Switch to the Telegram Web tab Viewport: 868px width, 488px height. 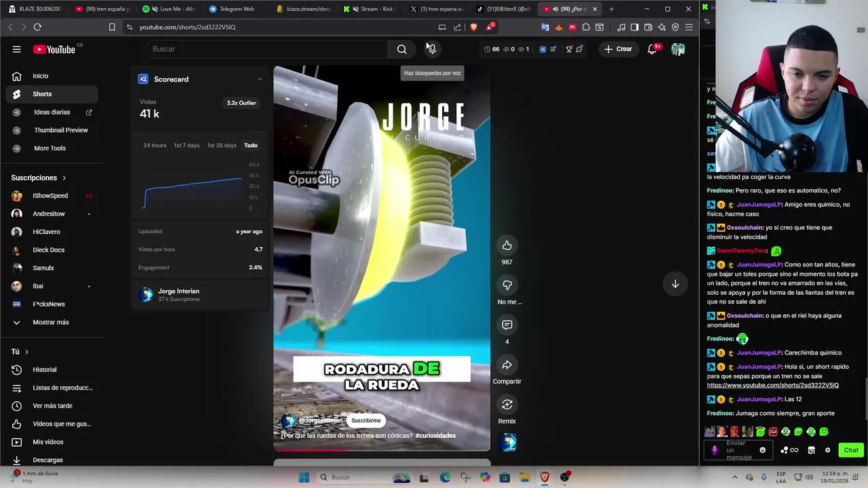coord(236,9)
